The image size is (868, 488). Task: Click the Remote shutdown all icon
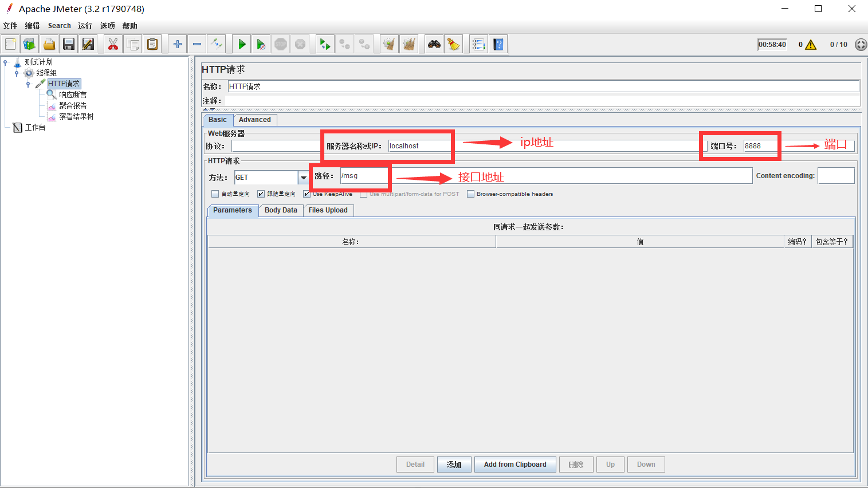pyautogui.click(x=364, y=44)
